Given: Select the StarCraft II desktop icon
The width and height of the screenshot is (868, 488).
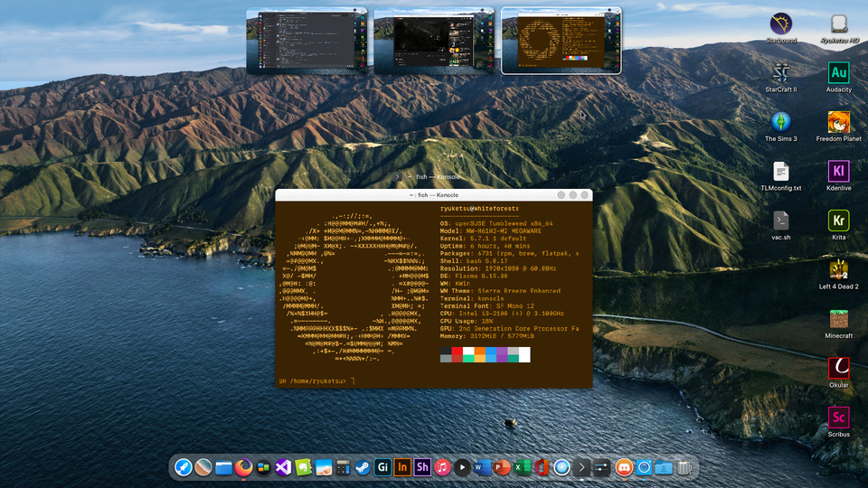Looking at the screenshot, I should [781, 72].
